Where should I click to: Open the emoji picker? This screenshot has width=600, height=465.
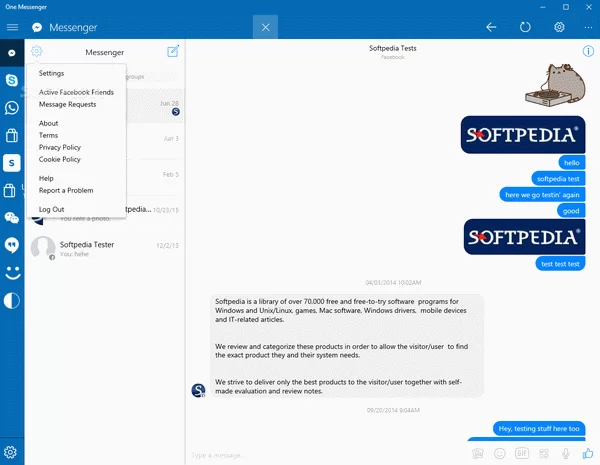coord(500,454)
